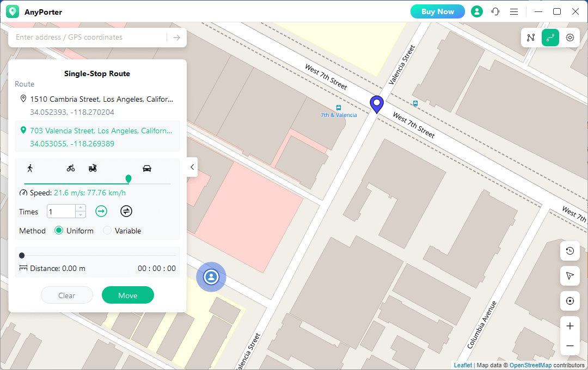Open the map settings gear icon
The height and width of the screenshot is (370, 588).
[570, 38]
